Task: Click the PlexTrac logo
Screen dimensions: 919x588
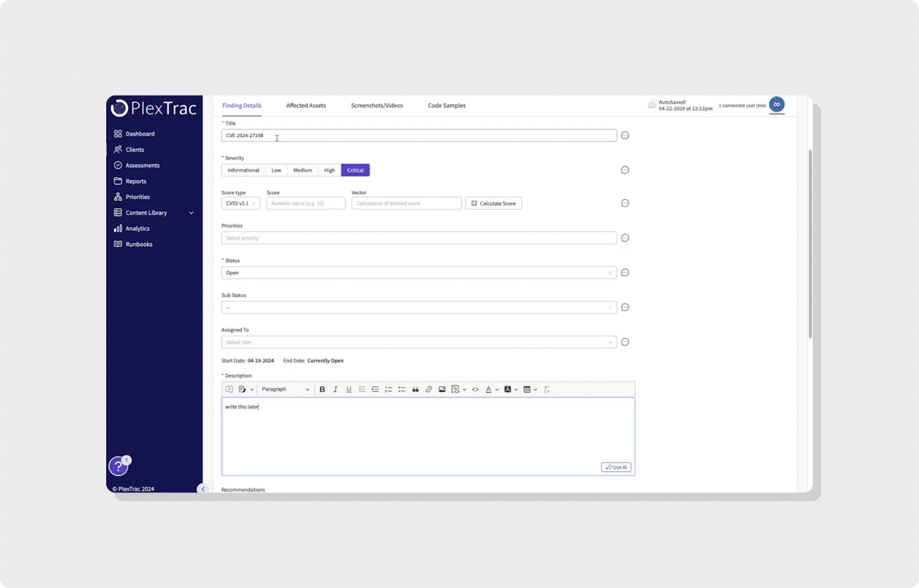Action: (x=154, y=108)
